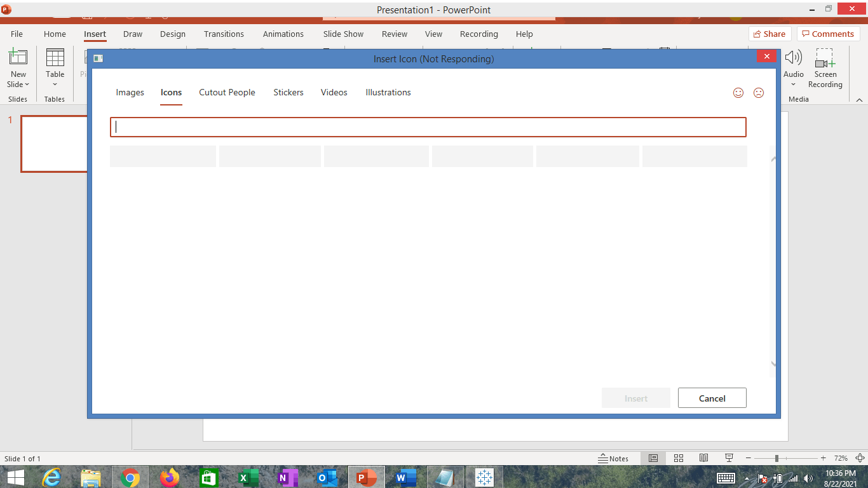Switch to Slide Sorter view
The height and width of the screenshot is (488, 868).
(679, 458)
